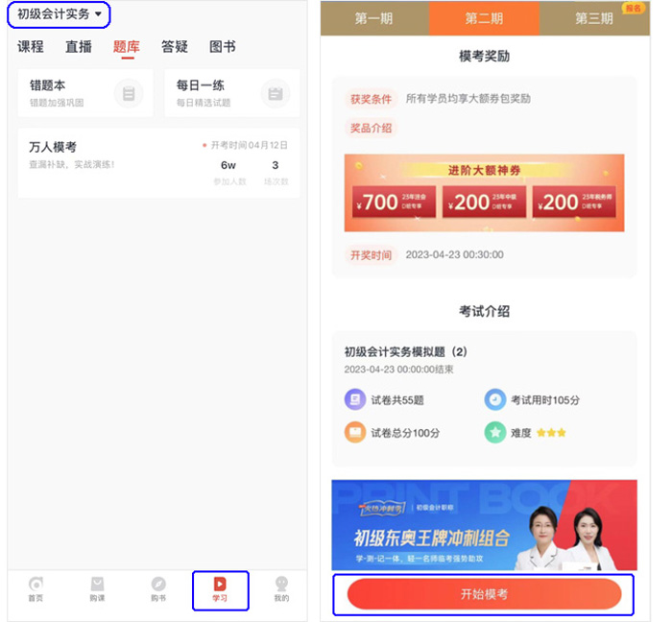The height and width of the screenshot is (622, 672).
Task: Open the 图书 tab
Action: [x=223, y=47]
